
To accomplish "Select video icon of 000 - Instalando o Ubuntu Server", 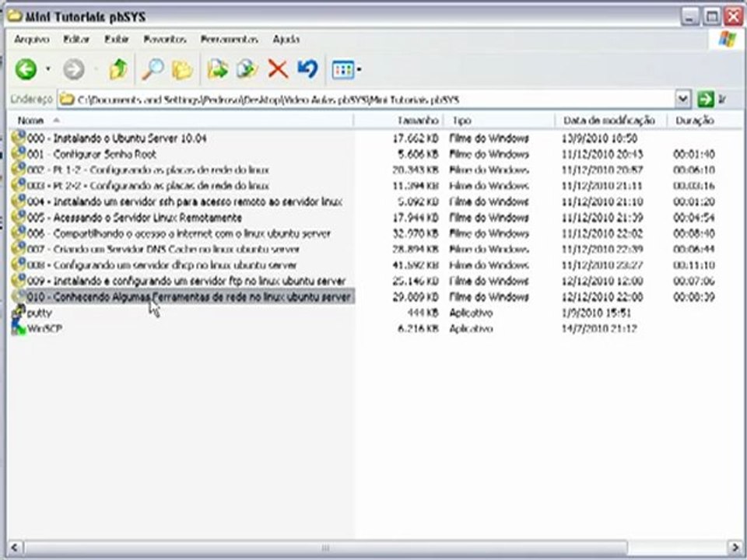I will (18, 138).
